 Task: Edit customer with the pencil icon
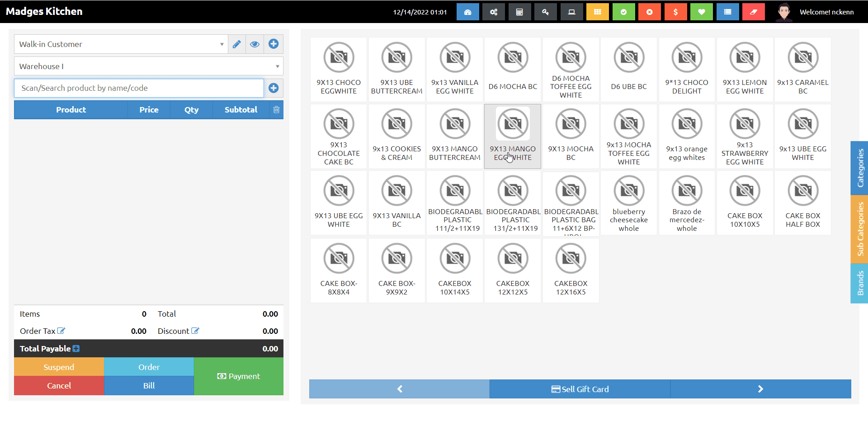[236, 44]
